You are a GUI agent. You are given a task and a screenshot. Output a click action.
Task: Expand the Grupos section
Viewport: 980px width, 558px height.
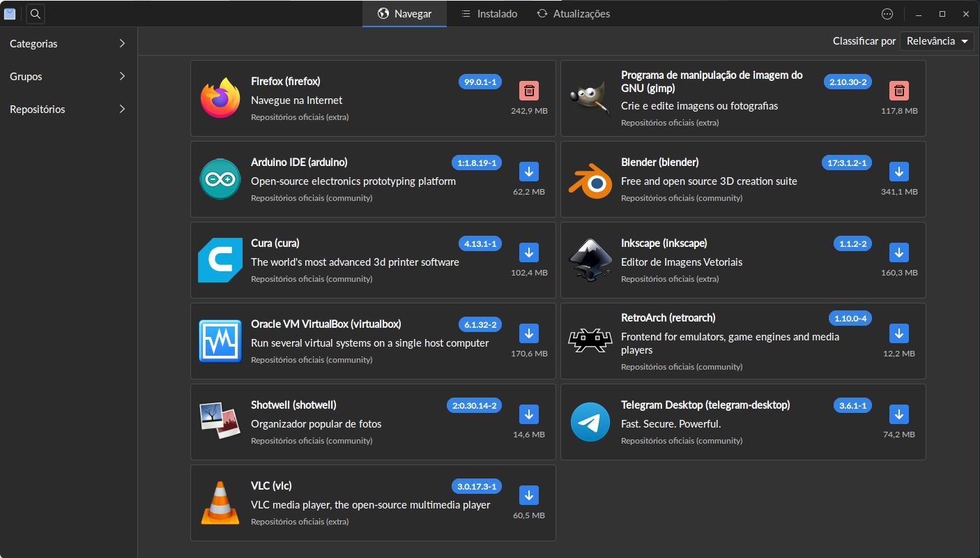66,76
